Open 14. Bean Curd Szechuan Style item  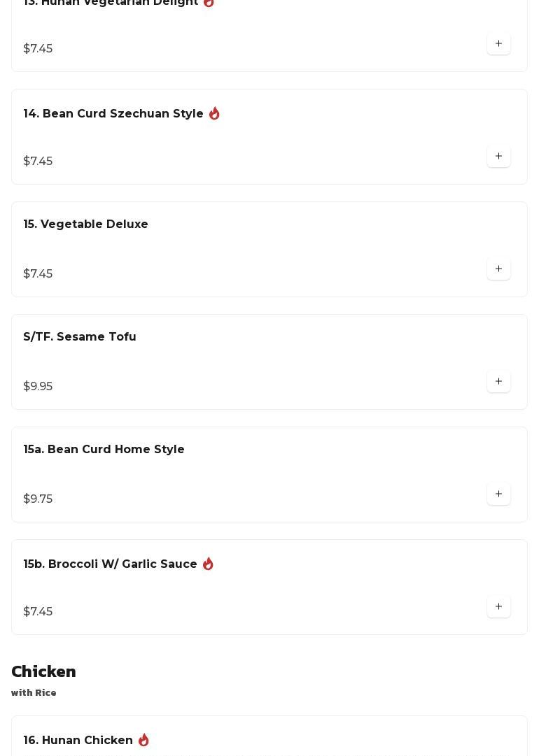(x=113, y=114)
